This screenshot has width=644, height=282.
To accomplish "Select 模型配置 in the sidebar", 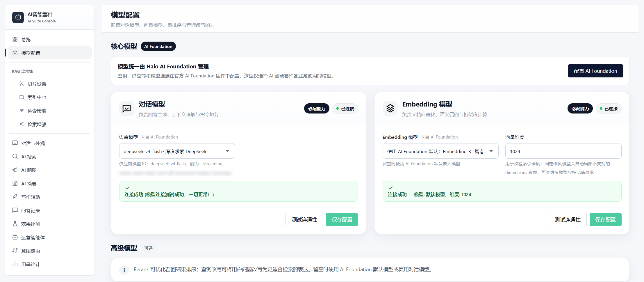I will pos(50,53).
